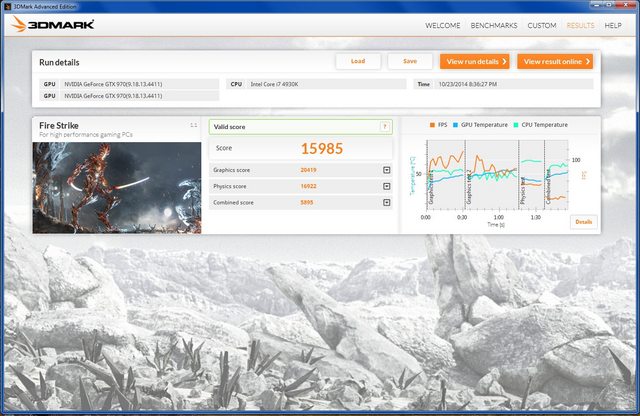This screenshot has height=416, width=640.
Task: Open the Custom tab
Action: (542, 25)
